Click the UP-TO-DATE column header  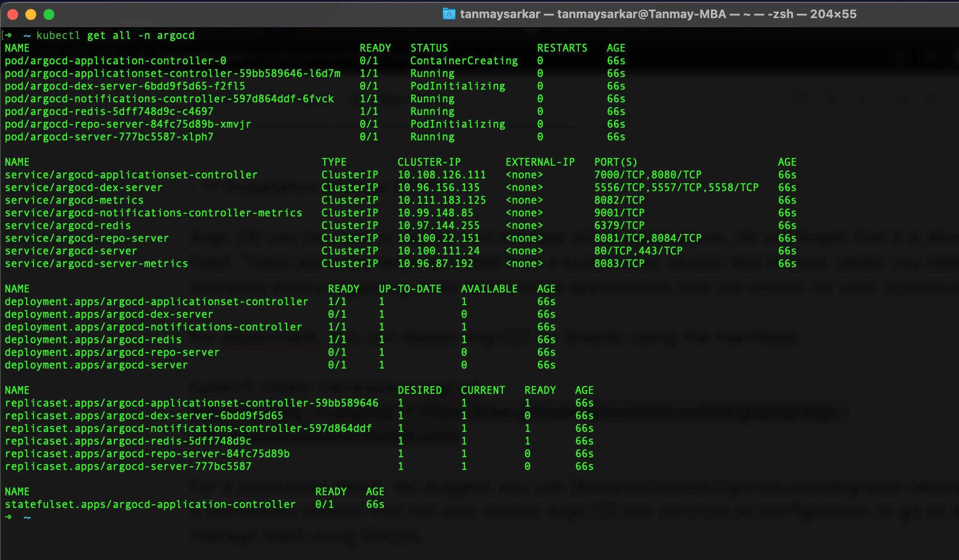coord(410,289)
